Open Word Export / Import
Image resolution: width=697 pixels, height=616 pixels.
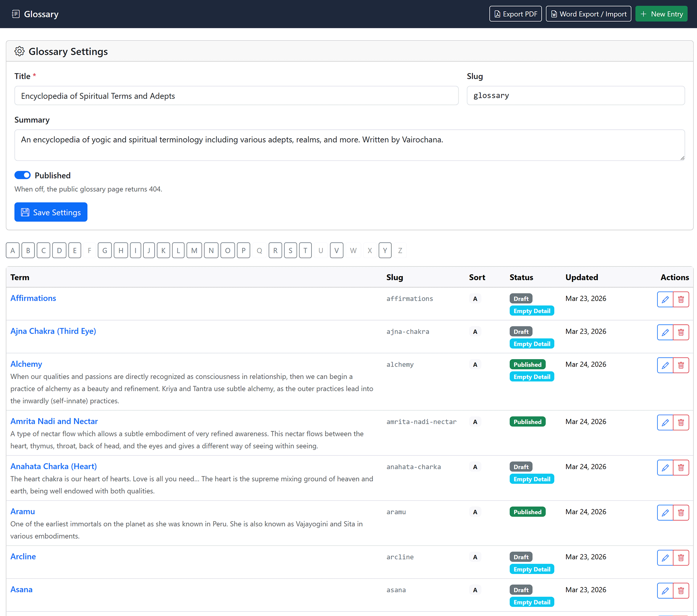coord(588,14)
